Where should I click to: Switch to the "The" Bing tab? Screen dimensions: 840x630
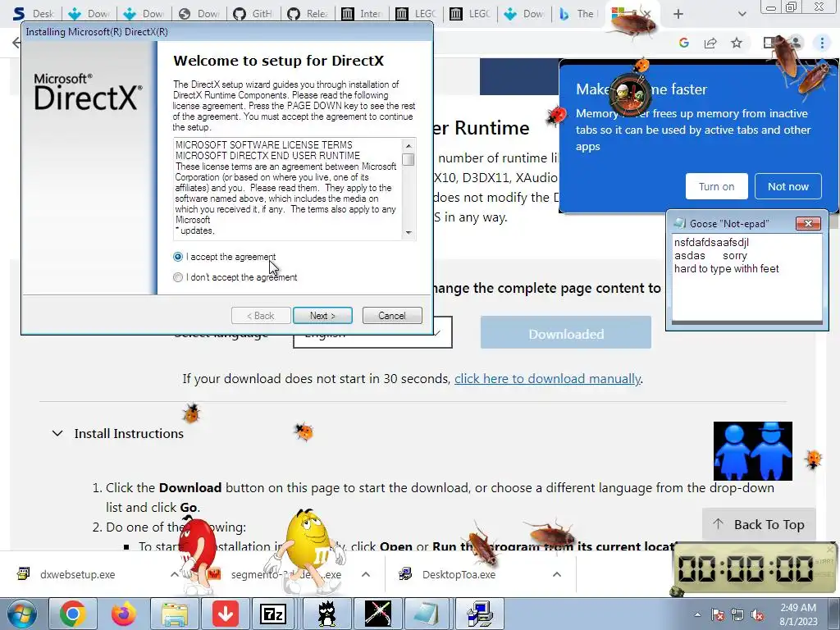coord(577,14)
